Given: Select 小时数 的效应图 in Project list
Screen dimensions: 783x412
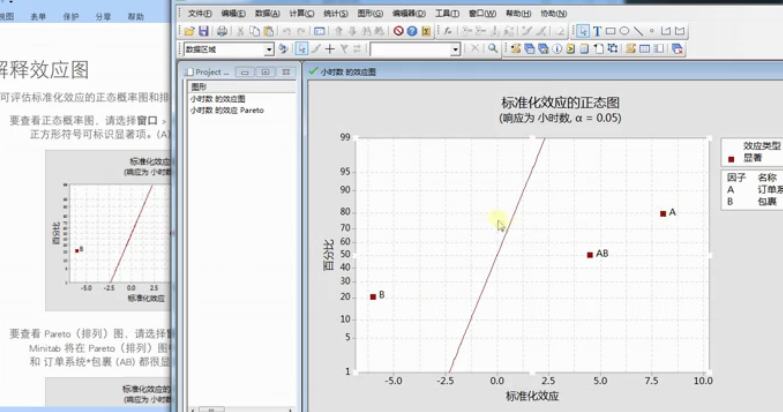Looking at the screenshot, I should coord(218,99).
